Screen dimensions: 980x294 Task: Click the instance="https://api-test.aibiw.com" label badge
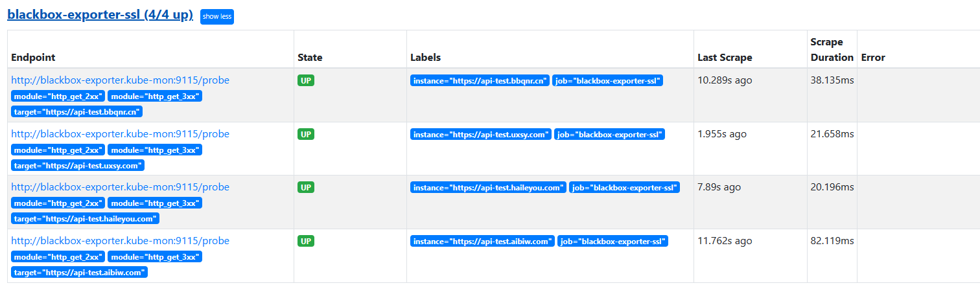[482, 242]
